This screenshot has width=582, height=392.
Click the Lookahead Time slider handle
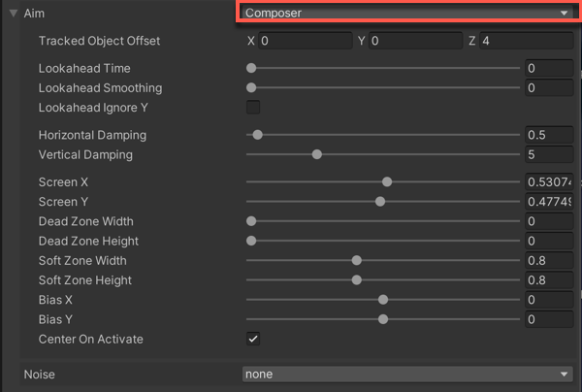pyautogui.click(x=251, y=68)
